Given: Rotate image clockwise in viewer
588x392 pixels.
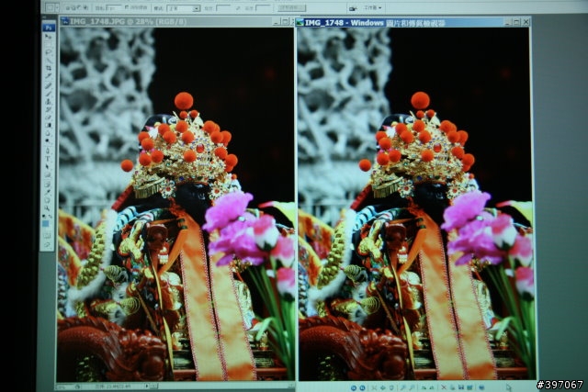Looking at the screenshot, I should (424, 387).
